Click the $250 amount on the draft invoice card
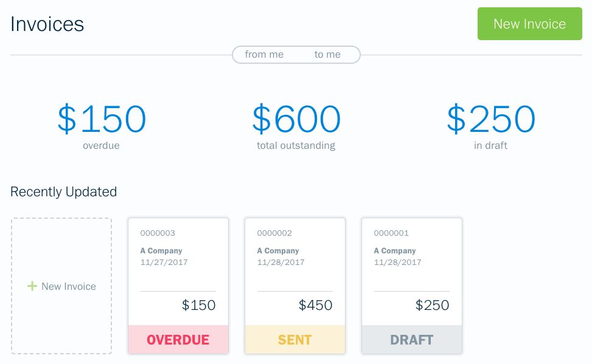592x364 pixels. 432,305
